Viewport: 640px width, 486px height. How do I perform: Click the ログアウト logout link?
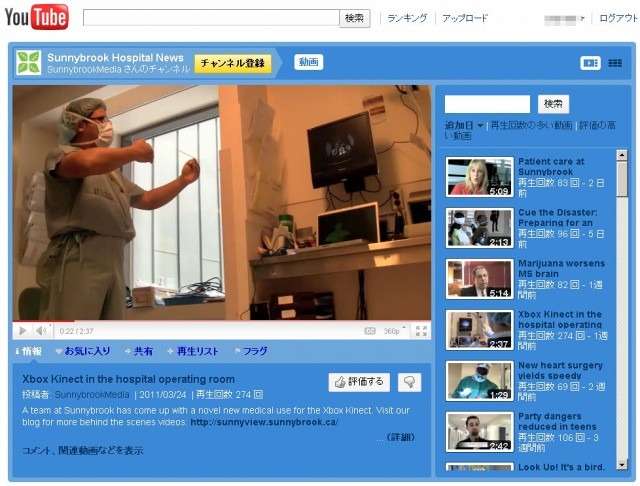click(x=618, y=18)
